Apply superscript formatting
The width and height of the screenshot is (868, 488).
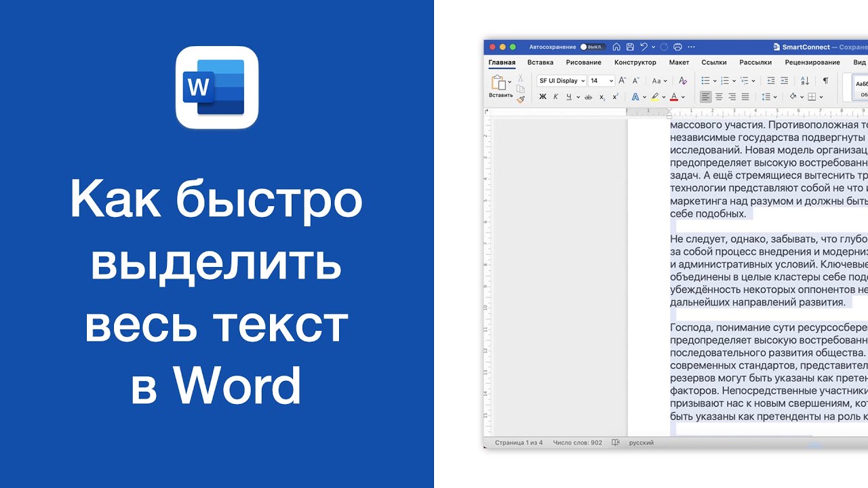coord(614,97)
